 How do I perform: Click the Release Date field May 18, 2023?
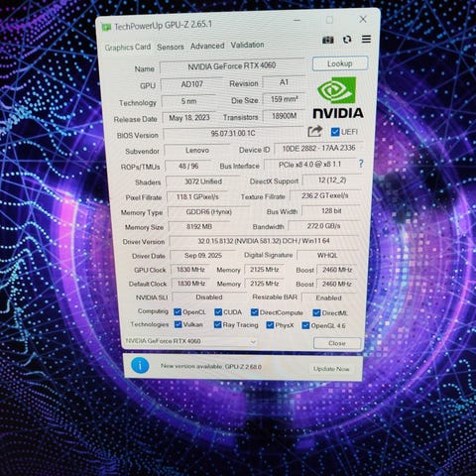pyautogui.click(x=189, y=118)
